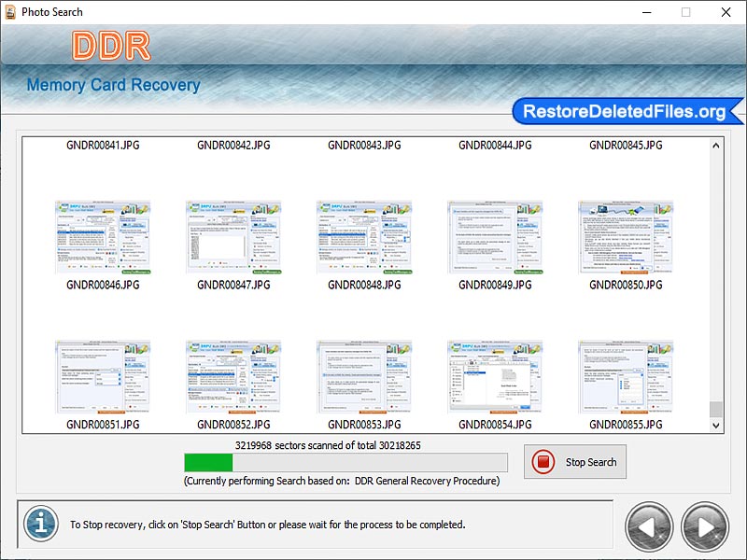This screenshot has width=747, height=560.
Task: Select thumbnail GNDR00855.JPG
Action: coord(626,376)
